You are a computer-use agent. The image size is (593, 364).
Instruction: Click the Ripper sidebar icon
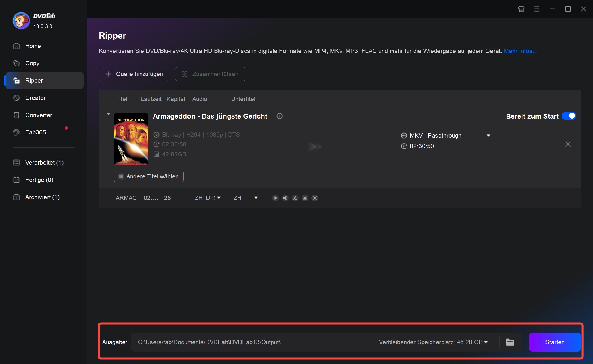click(x=16, y=80)
